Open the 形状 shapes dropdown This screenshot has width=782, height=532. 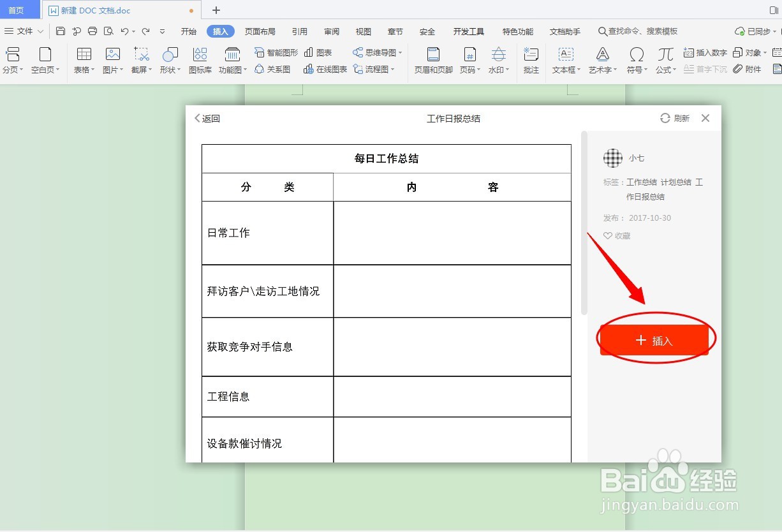coord(168,61)
